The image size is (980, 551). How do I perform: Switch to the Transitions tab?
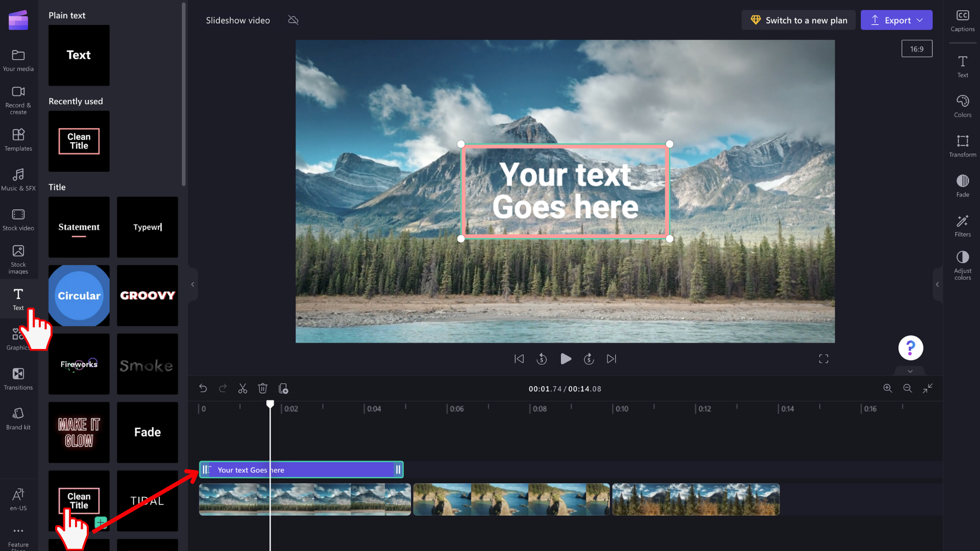[x=18, y=379]
